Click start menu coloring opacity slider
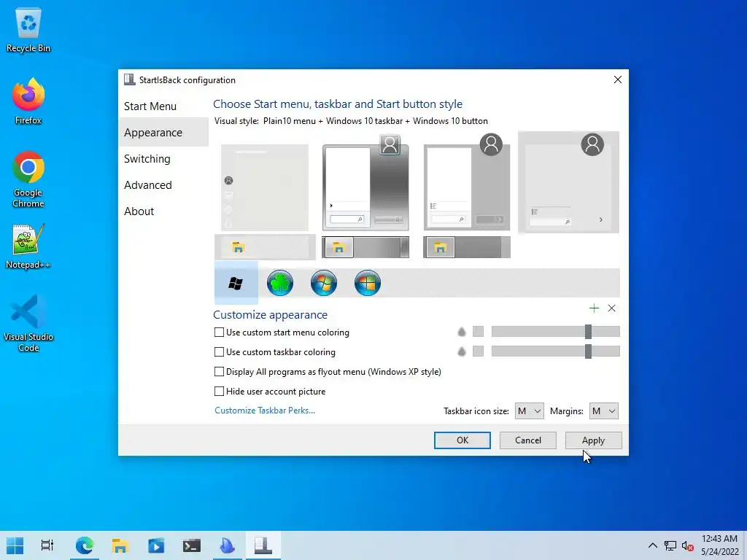The height and width of the screenshot is (560, 747). [555, 332]
